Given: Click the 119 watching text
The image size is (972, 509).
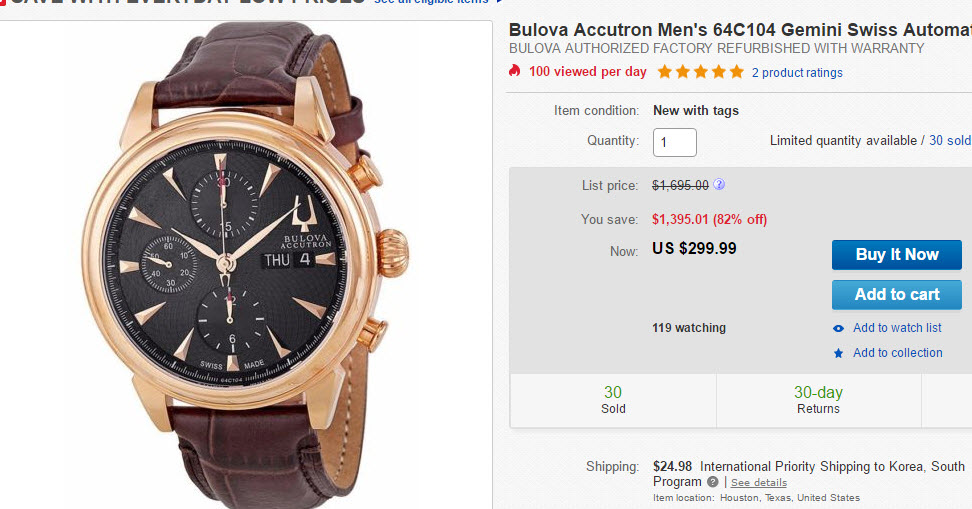Looking at the screenshot, I should point(689,328).
